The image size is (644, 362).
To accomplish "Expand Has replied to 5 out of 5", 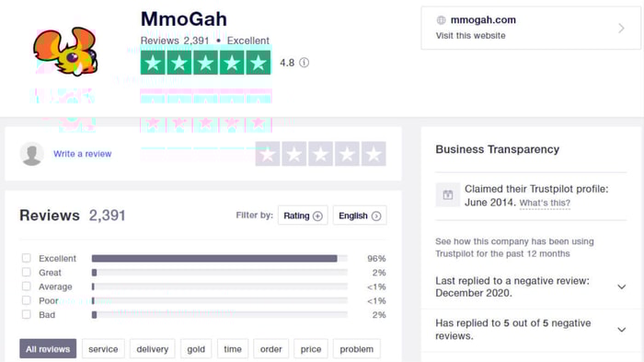I will pyautogui.click(x=621, y=330).
